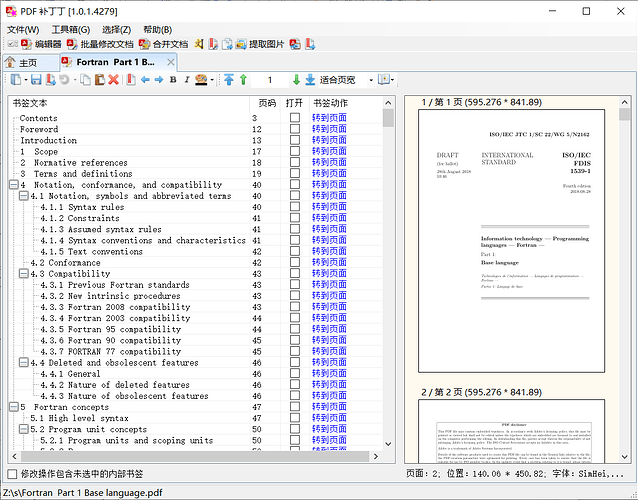Click 转到页面 link for 4.3.7 FORTRAN 77 compatibility
The height and width of the screenshot is (500, 638).
[x=329, y=351]
